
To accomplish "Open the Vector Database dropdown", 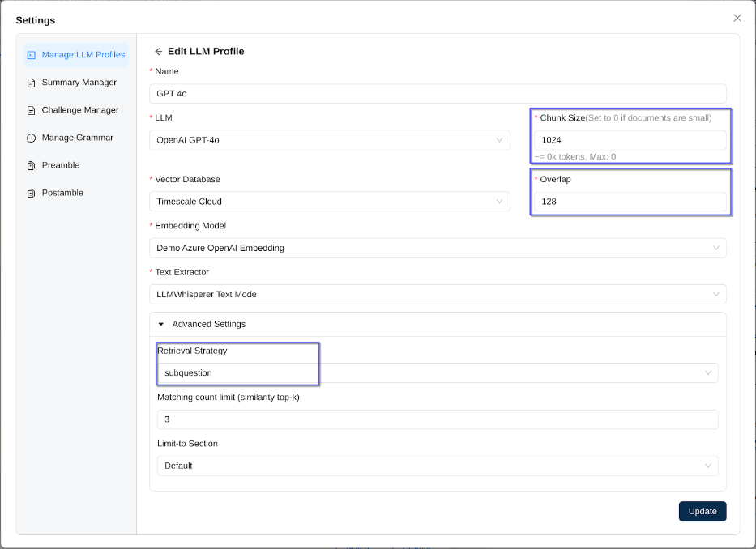I will click(x=330, y=202).
